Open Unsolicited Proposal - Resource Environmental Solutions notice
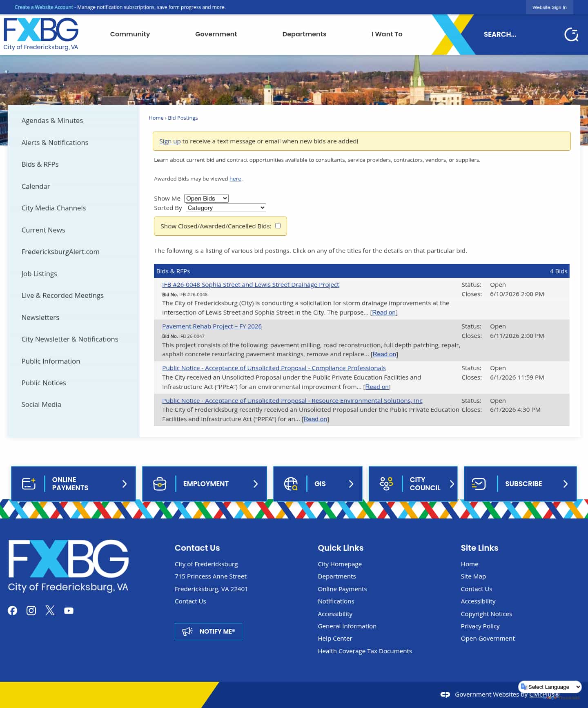This screenshot has height=708, width=588. [x=292, y=401]
